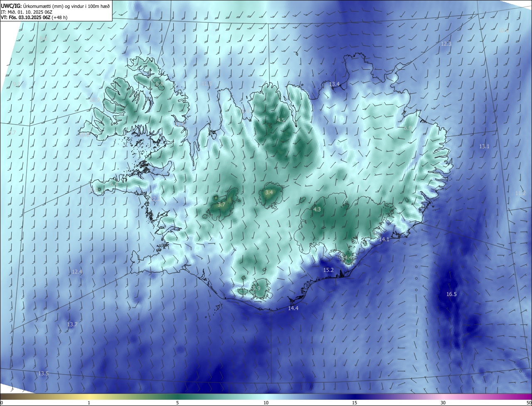This screenshot has width=532, height=406.
Task: Click the faint 11.5 value label north of Húnaflói
Action: (x=207, y=83)
